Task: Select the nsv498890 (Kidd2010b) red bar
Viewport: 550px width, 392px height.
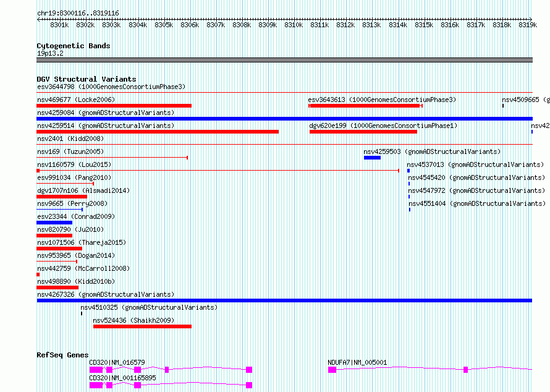Action: coord(57,288)
